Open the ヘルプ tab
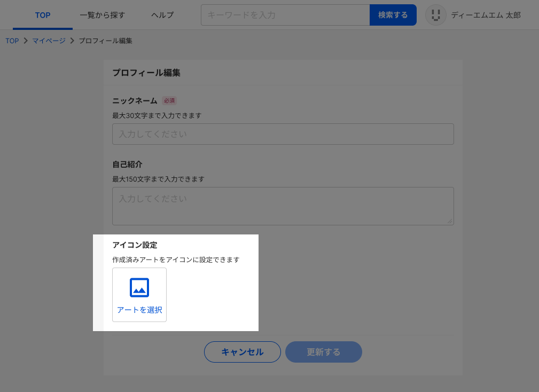539x392 pixels. [162, 15]
